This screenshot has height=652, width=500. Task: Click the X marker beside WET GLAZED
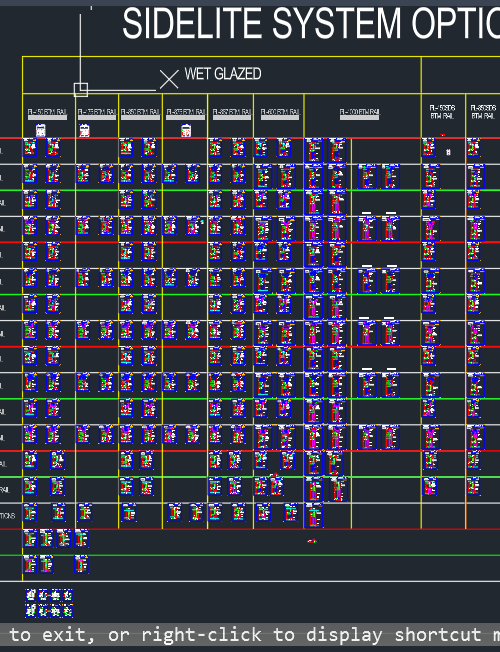point(169,79)
